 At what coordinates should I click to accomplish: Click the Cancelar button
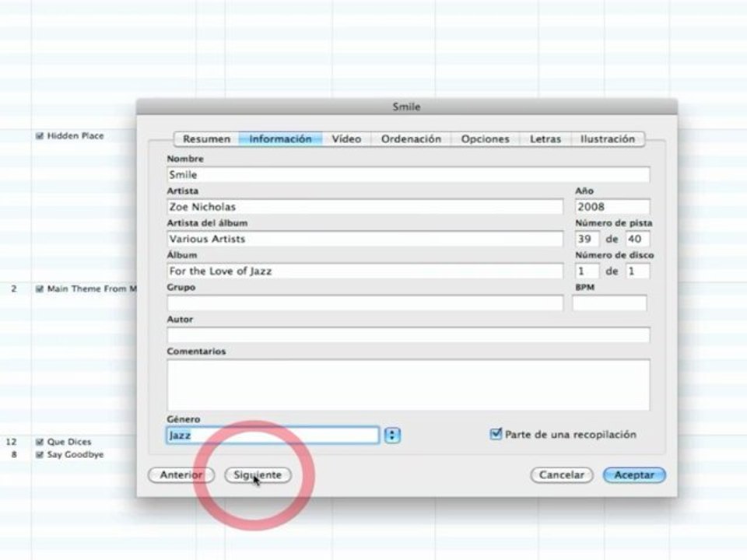pos(562,474)
